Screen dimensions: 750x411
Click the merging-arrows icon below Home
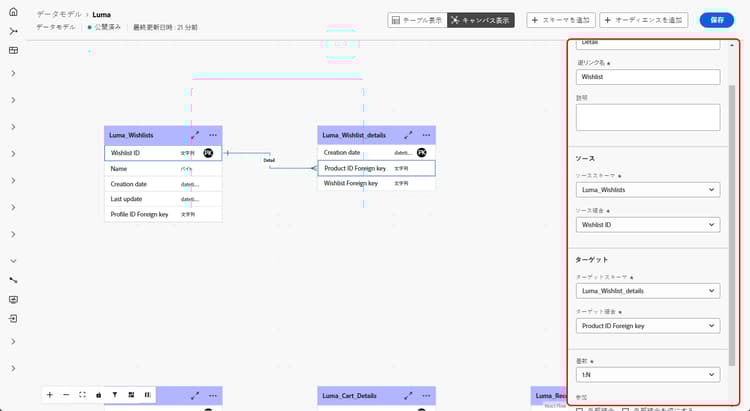tap(13, 31)
